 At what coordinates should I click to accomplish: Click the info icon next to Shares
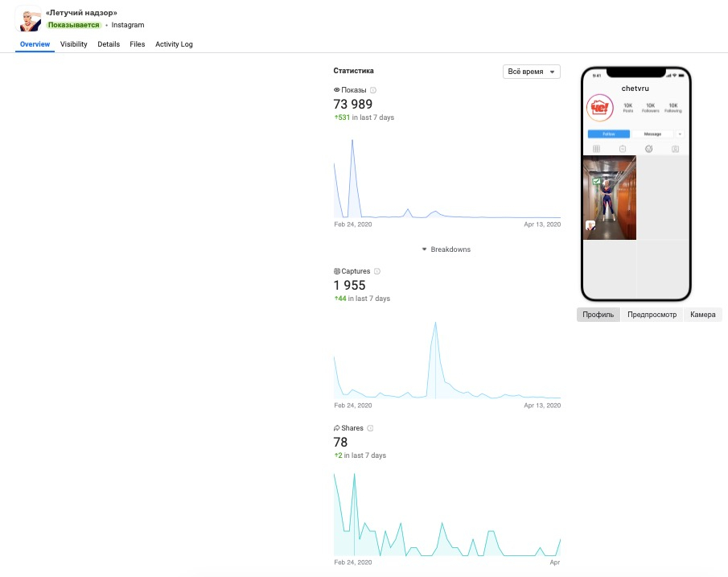click(x=370, y=428)
